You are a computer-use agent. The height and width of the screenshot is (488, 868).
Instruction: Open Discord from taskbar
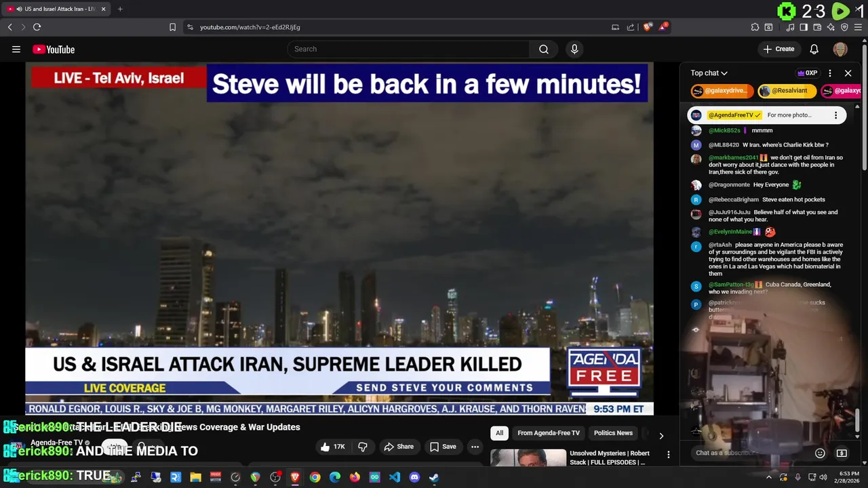[414, 477]
